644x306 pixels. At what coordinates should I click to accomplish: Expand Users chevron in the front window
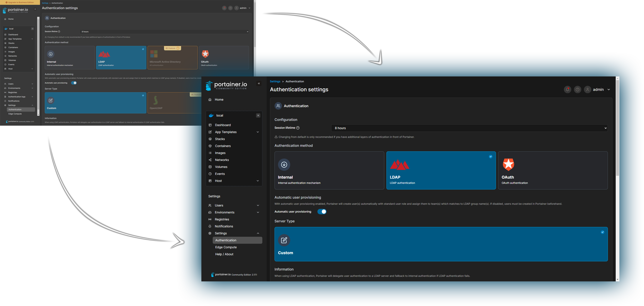coord(258,206)
